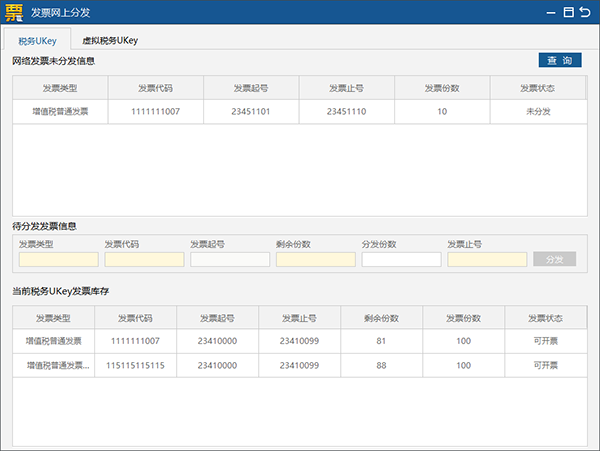Click 剩余份数 column header in inventory table
Viewport: 600px width, 451px height.
point(382,318)
